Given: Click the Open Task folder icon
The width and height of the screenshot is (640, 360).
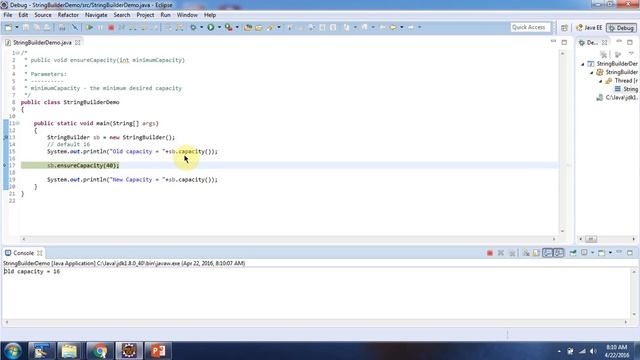Looking at the screenshot, I should (x=259, y=27).
